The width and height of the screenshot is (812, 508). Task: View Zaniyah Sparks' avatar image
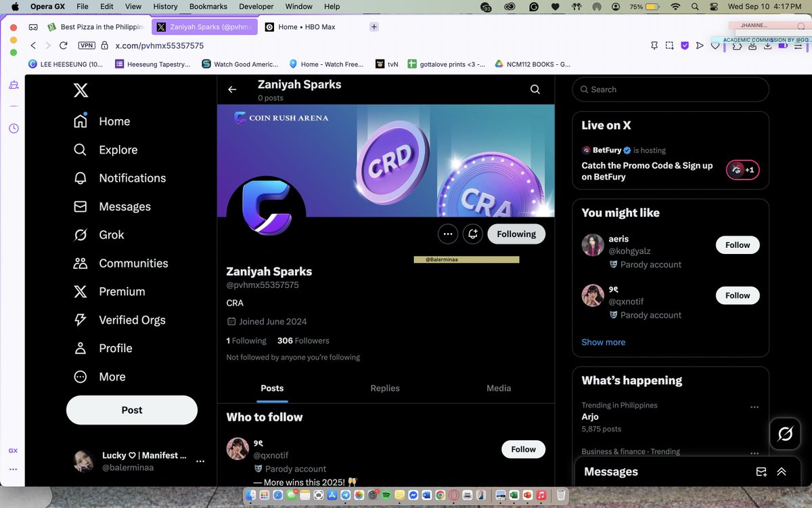click(266, 214)
